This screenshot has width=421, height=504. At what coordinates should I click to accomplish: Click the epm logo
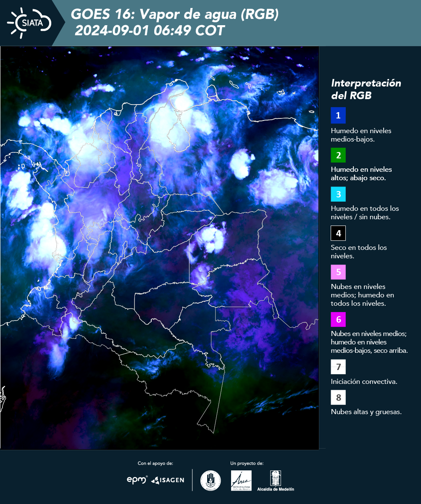137,480
